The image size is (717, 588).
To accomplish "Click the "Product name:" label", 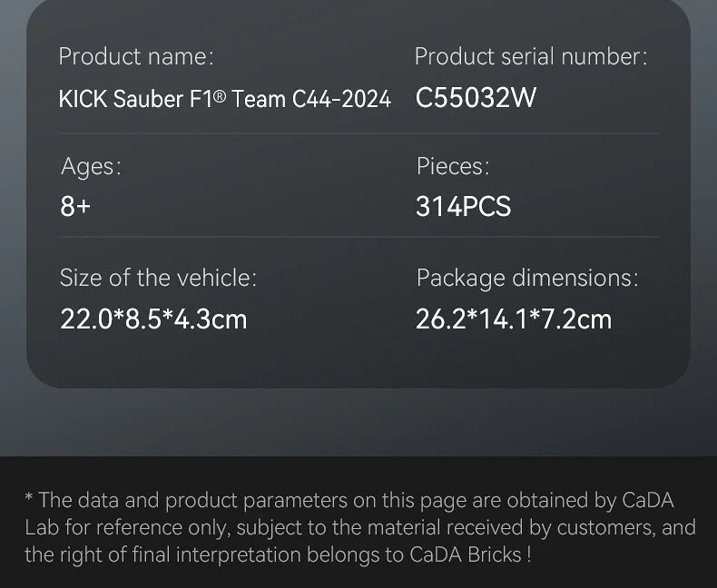I will click(136, 56).
